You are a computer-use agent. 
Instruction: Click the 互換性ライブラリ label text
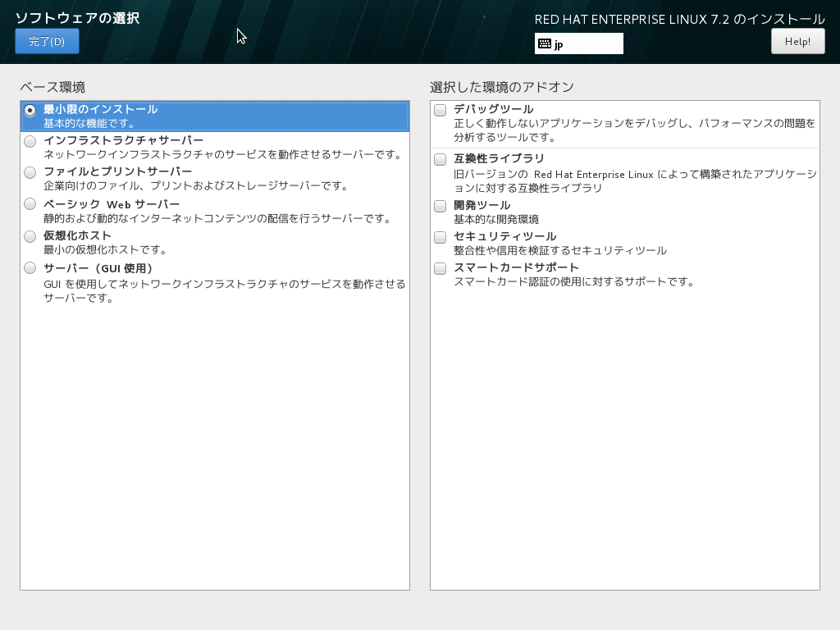[x=499, y=158]
